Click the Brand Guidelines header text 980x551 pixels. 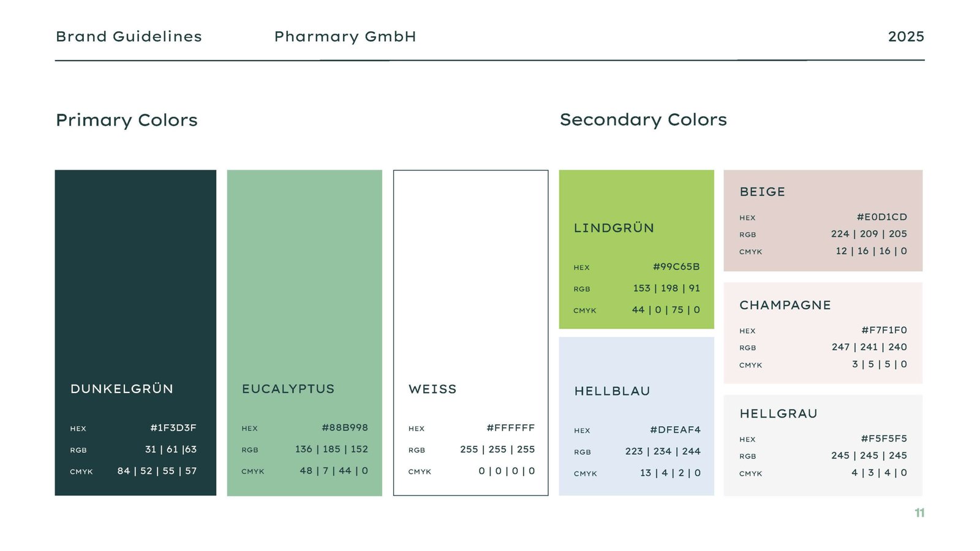129,37
